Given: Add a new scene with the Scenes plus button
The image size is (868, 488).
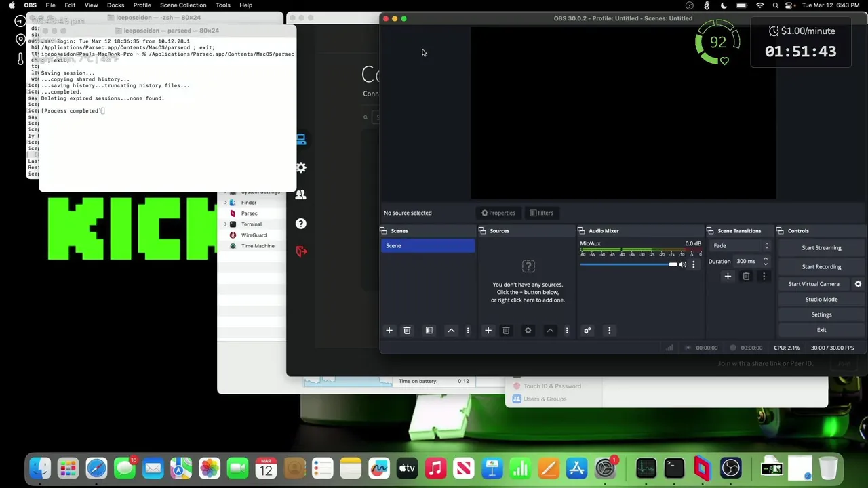Looking at the screenshot, I should click(389, 331).
